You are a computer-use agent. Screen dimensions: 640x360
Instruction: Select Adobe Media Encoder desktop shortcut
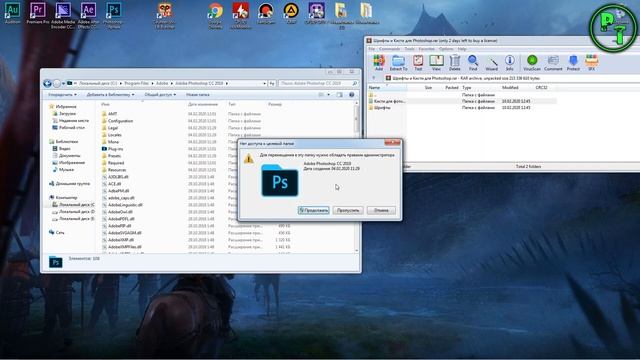tap(63, 16)
